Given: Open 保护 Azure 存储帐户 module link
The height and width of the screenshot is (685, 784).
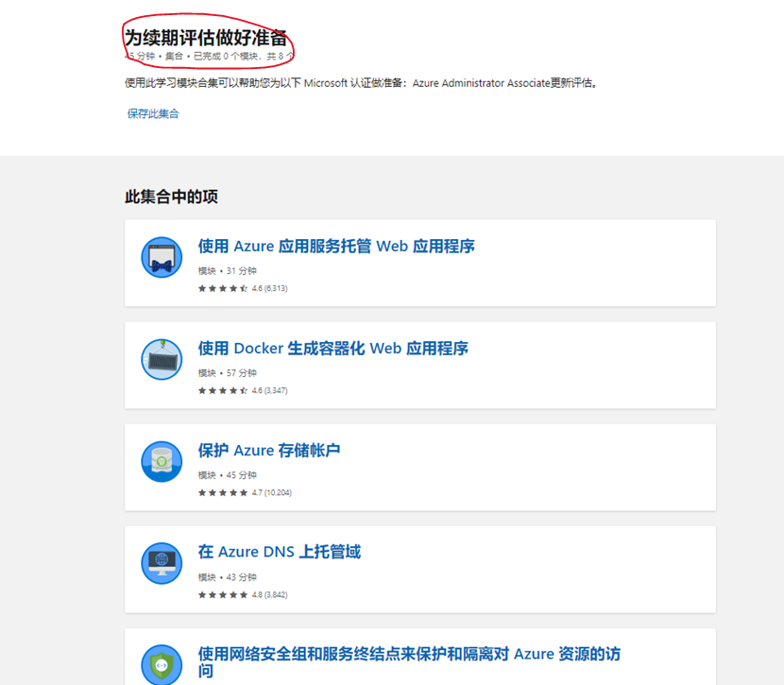Looking at the screenshot, I should pyautogui.click(x=269, y=450).
